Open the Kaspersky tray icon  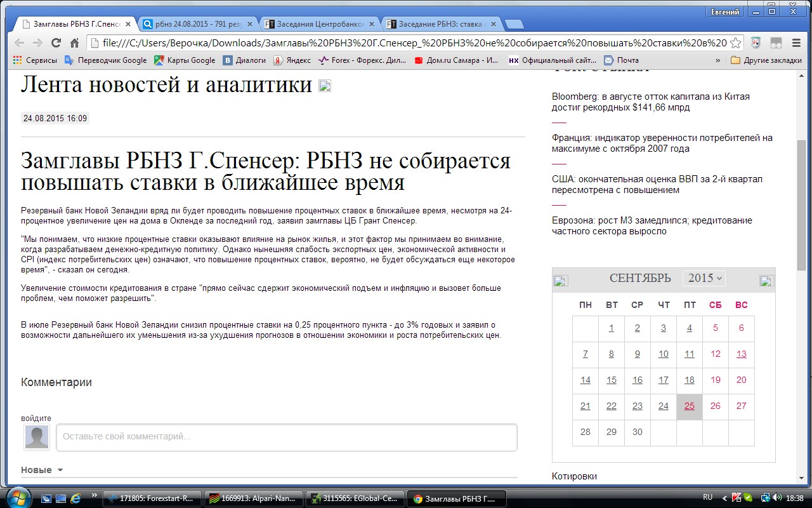(x=737, y=498)
